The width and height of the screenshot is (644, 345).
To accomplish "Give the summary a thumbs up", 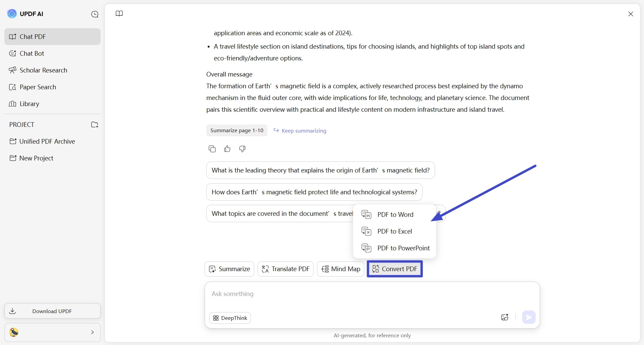I will (x=227, y=149).
